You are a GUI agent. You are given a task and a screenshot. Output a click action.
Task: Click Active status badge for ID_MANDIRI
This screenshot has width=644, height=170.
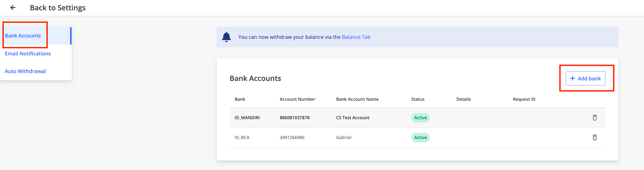coord(420,118)
